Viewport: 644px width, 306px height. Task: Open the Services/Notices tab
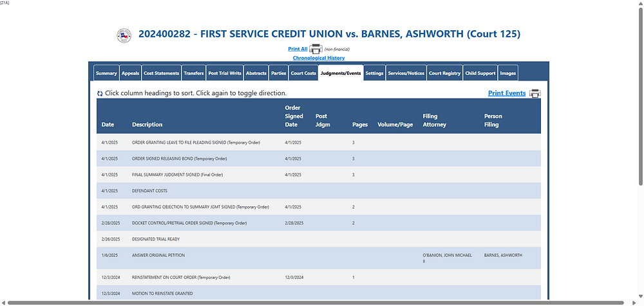[406, 73]
